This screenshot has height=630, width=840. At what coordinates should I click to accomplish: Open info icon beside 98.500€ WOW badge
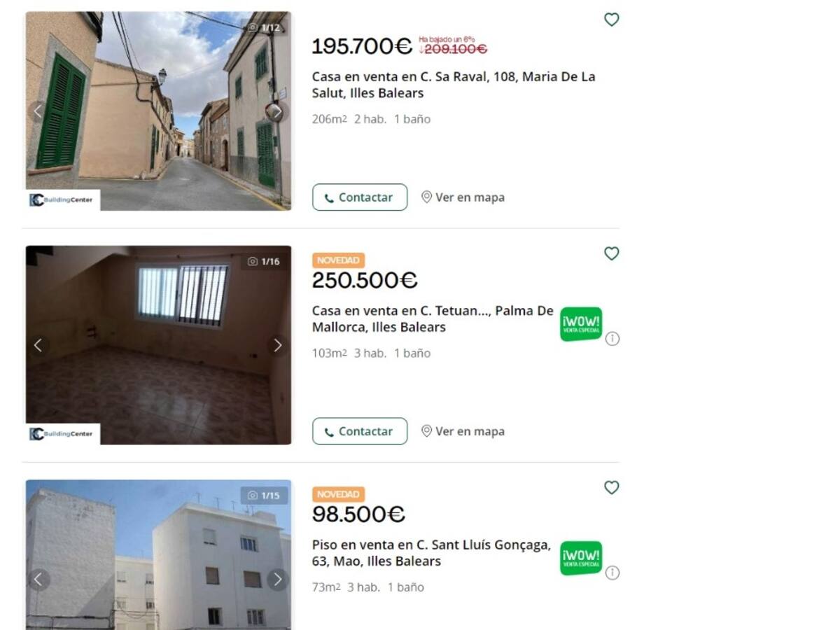(612, 573)
